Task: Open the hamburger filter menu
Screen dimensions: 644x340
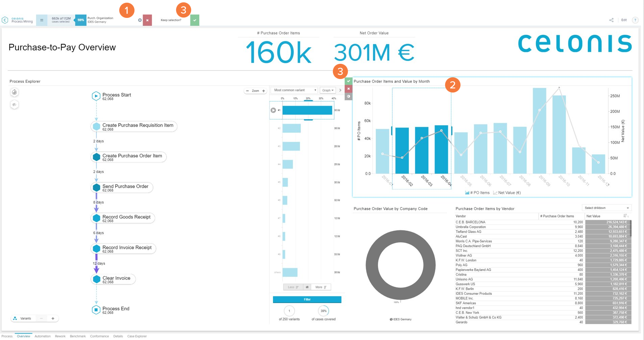Action: [42, 20]
